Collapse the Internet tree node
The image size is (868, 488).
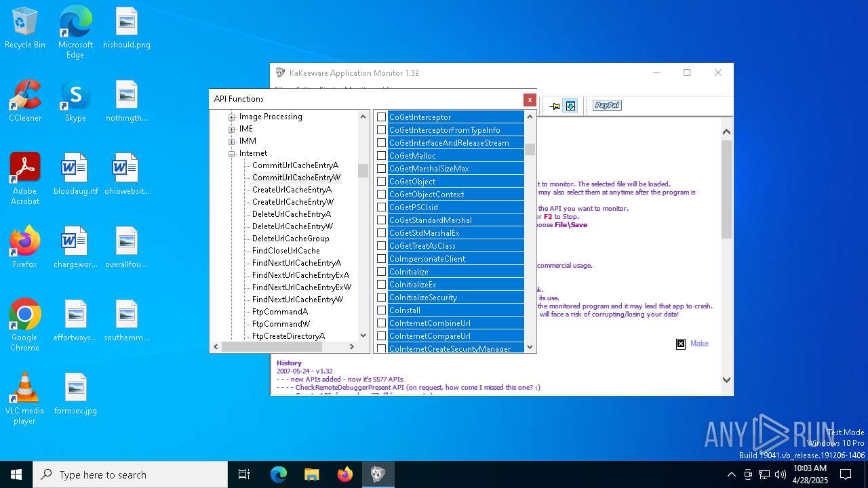232,153
